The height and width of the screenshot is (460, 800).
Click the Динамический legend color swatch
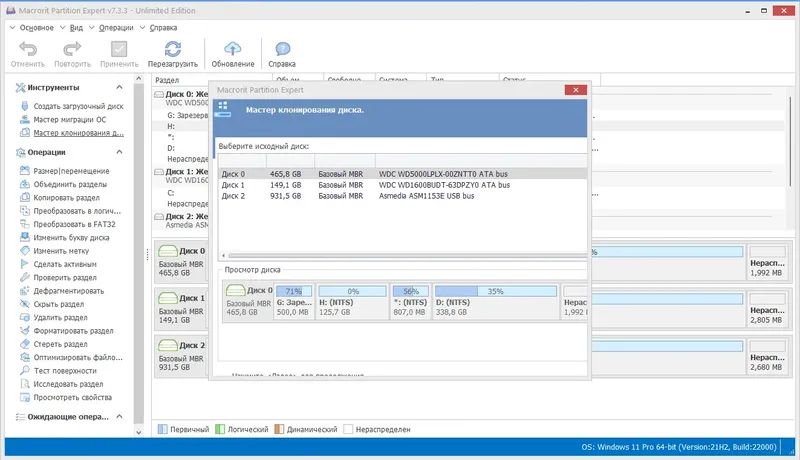pos(279,429)
